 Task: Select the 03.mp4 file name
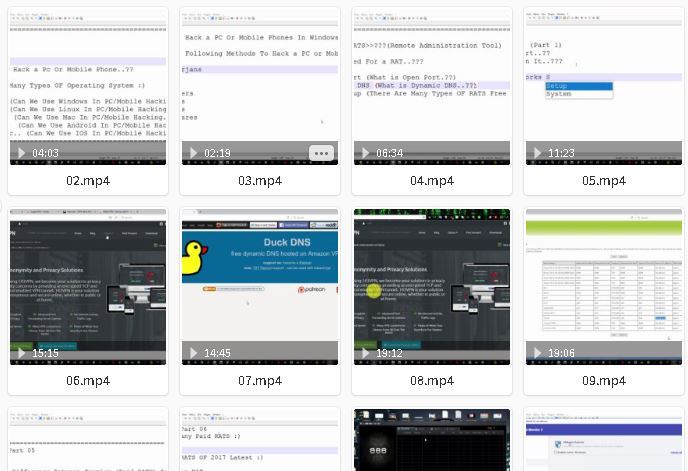[x=260, y=180]
